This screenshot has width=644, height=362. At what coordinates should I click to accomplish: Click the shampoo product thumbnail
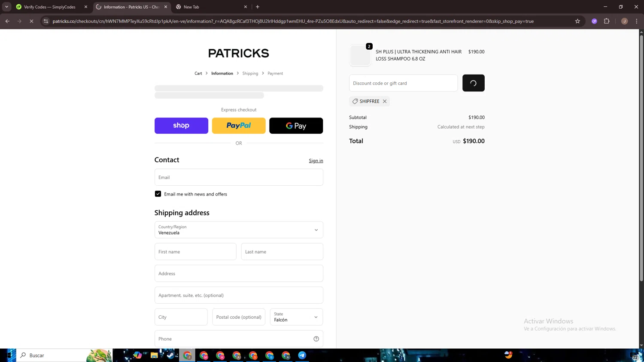coord(360,55)
